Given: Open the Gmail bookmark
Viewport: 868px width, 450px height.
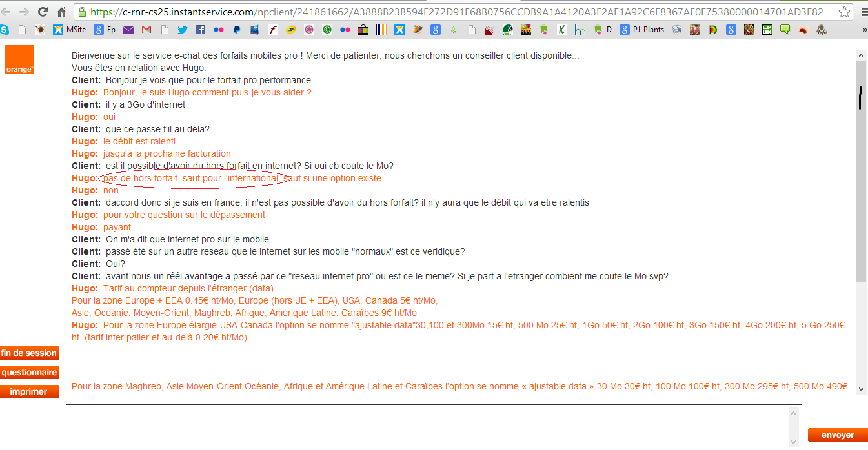Looking at the screenshot, I should click(146, 30).
